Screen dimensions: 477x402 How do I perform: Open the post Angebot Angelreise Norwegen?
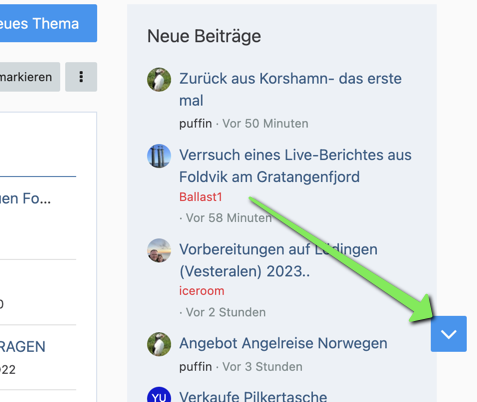[283, 343]
